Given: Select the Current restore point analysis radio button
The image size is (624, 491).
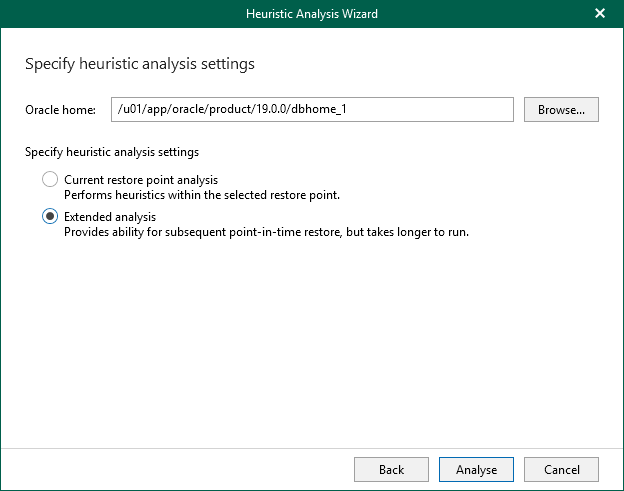Looking at the screenshot, I should pos(50,180).
